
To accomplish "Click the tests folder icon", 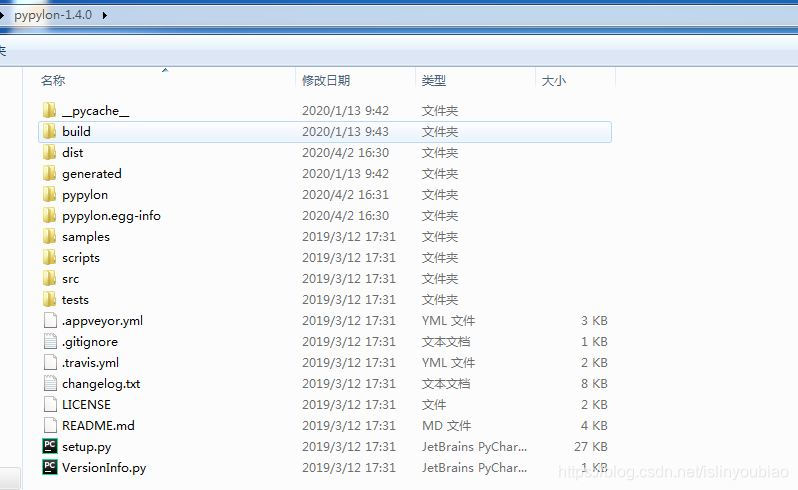I will point(49,299).
